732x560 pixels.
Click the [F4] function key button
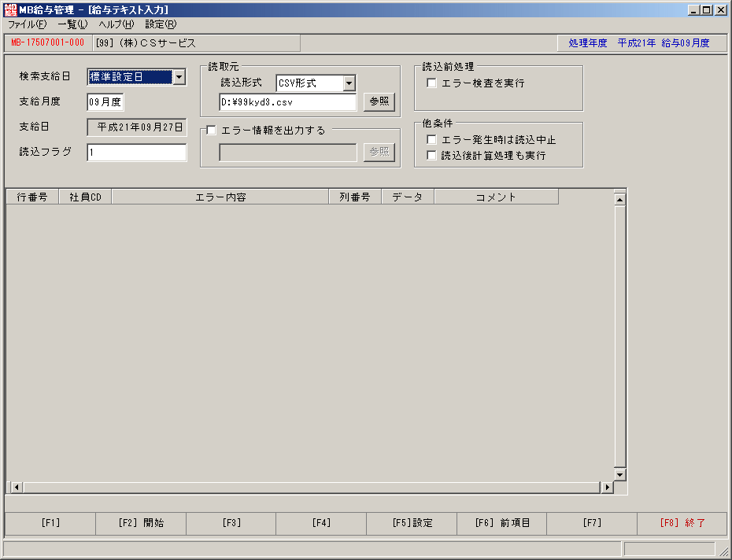pos(321,523)
